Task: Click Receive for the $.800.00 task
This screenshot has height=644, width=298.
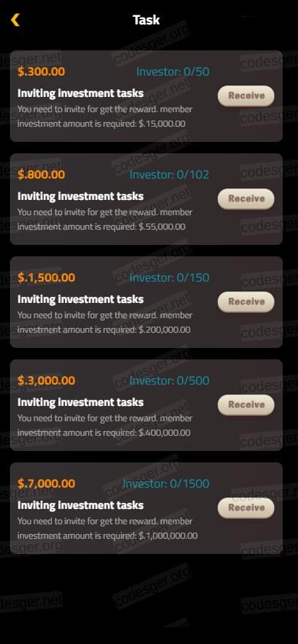Action: [246, 199]
